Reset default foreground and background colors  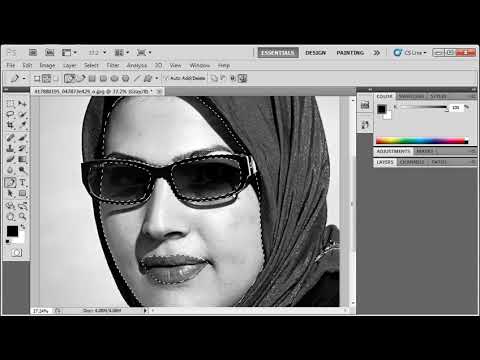click(8, 242)
